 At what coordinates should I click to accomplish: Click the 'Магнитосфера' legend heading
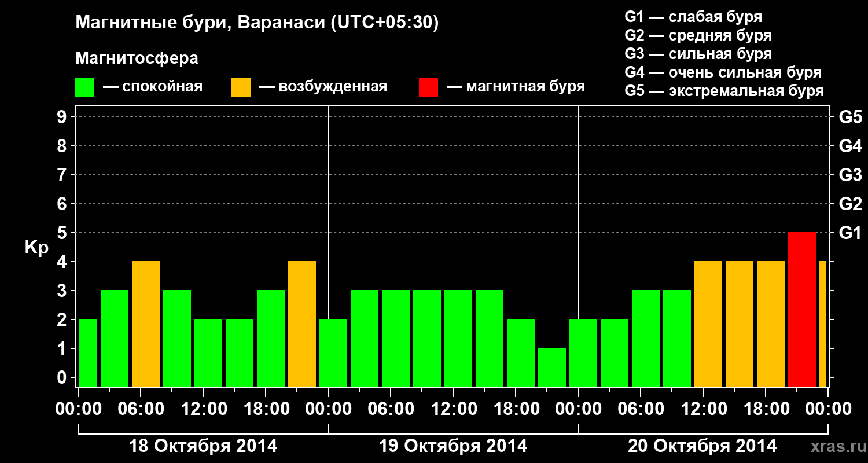(137, 58)
